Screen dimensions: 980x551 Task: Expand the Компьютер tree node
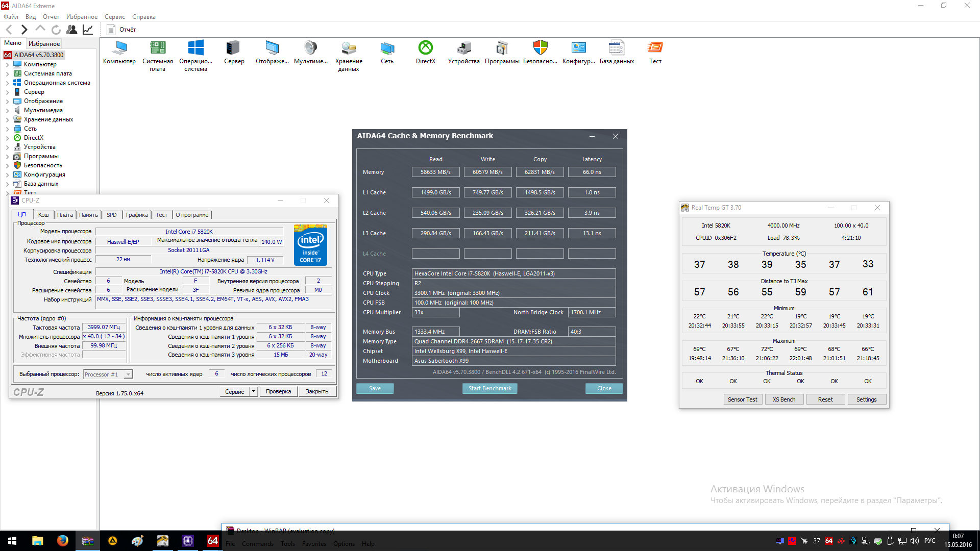(7, 65)
